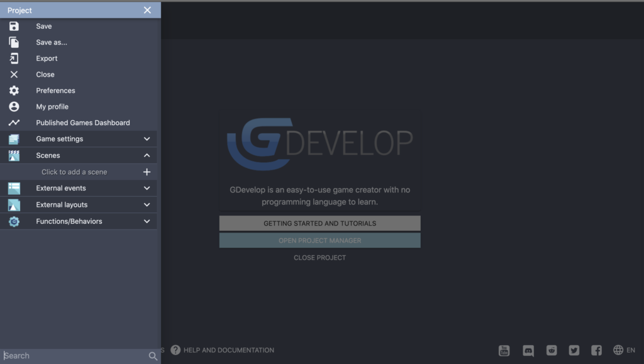Collapse the Scenes section chevron
Viewport: 644px width, 364px height.
147,155
